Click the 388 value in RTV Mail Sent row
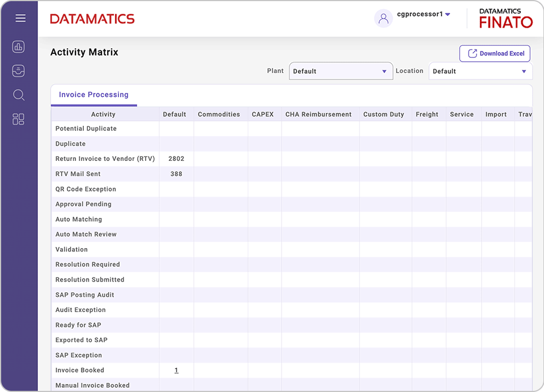The width and height of the screenshot is (544, 392). click(x=175, y=173)
